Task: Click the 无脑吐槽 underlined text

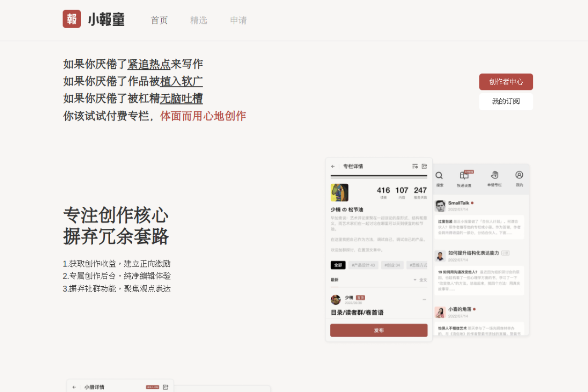Action: (x=181, y=99)
